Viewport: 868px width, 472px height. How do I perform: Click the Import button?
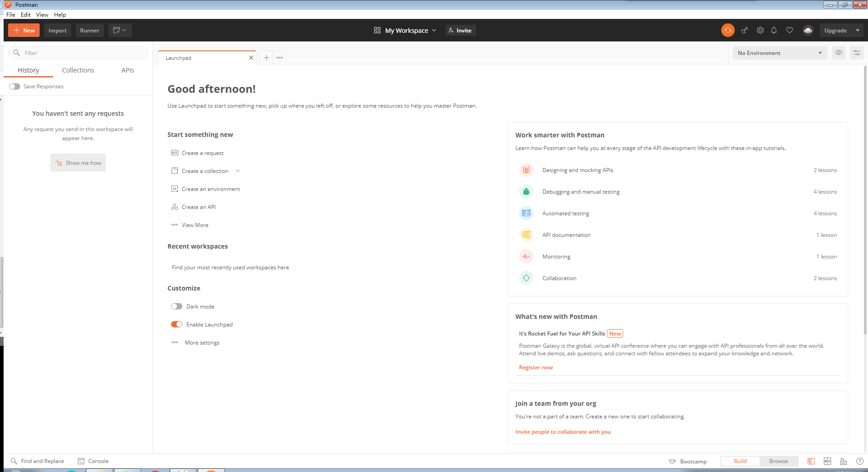coord(58,30)
